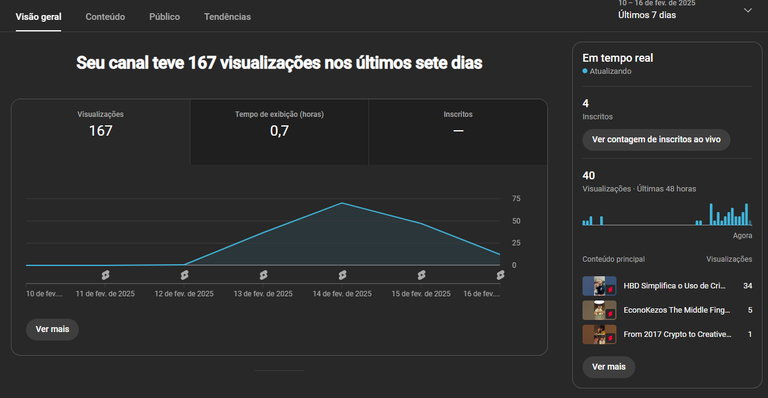Click the Conteúdo principal header

pyautogui.click(x=614, y=259)
